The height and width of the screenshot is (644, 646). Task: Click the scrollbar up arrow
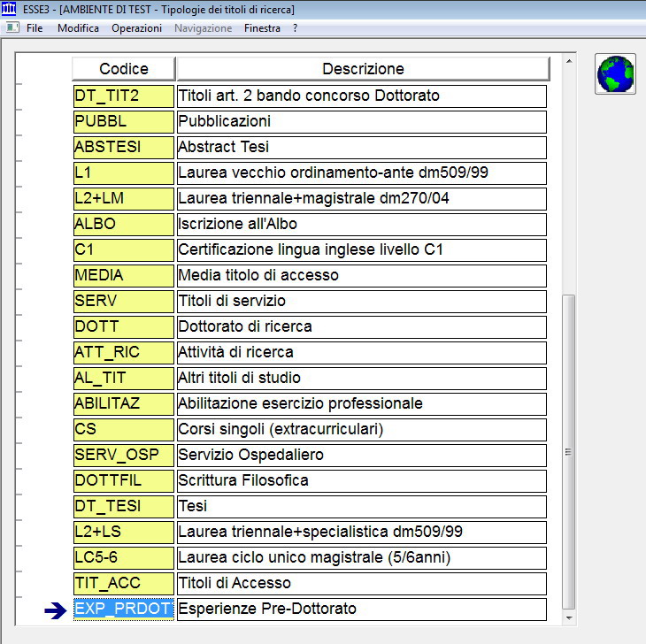[x=569, y=61]
